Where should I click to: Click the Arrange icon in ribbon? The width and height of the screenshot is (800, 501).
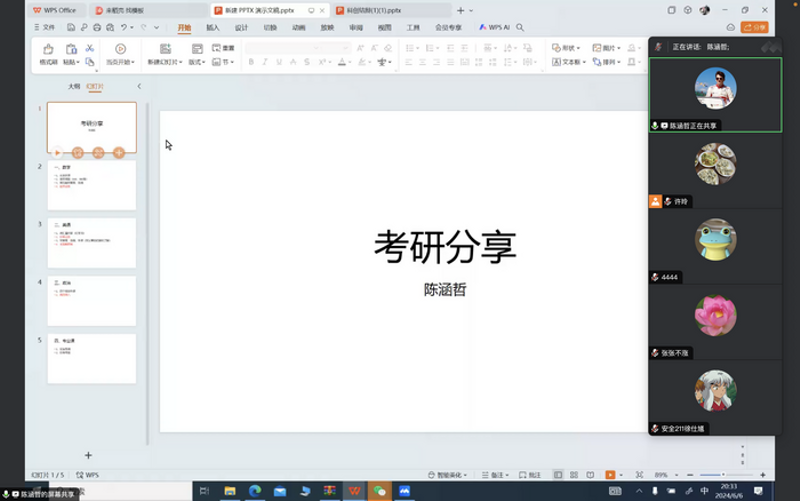[596, 62]
